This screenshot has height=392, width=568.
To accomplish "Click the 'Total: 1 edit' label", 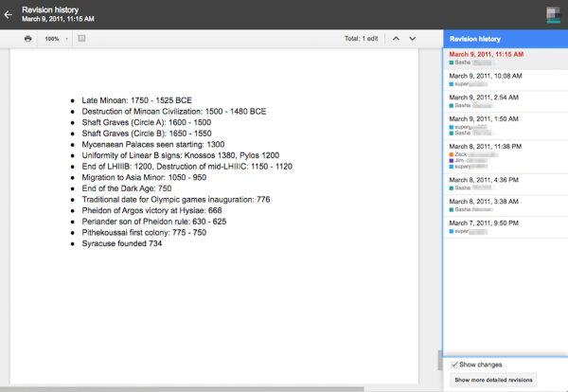I will 361,39.
